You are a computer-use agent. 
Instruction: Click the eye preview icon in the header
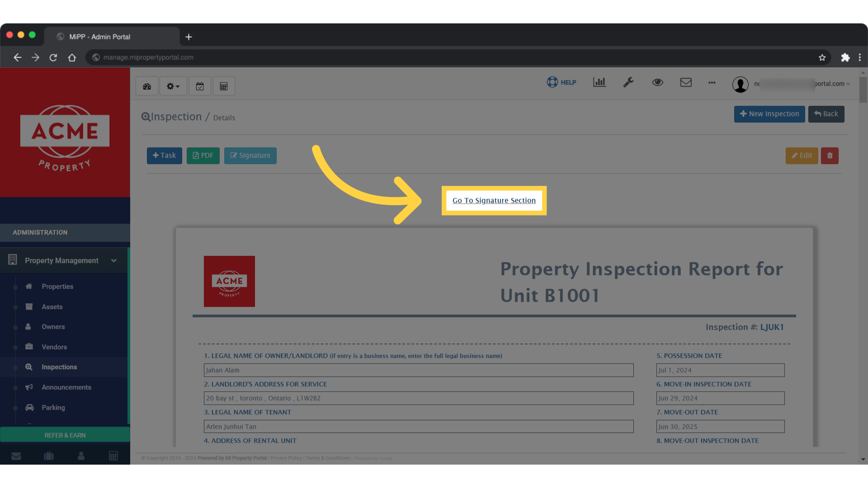point(657,82)
